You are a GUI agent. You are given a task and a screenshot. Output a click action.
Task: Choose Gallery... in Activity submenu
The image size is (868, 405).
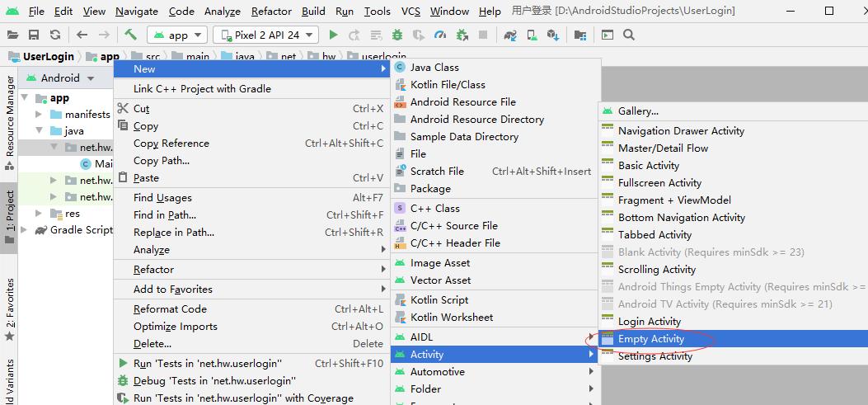[734, 111]
